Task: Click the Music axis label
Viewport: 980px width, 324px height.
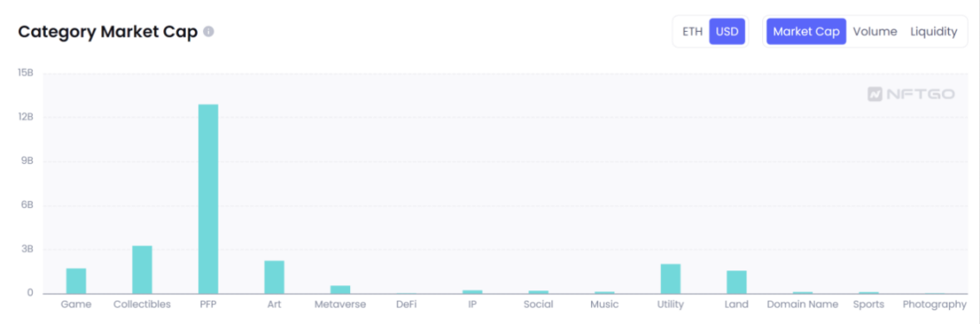Action: (604, 305)
